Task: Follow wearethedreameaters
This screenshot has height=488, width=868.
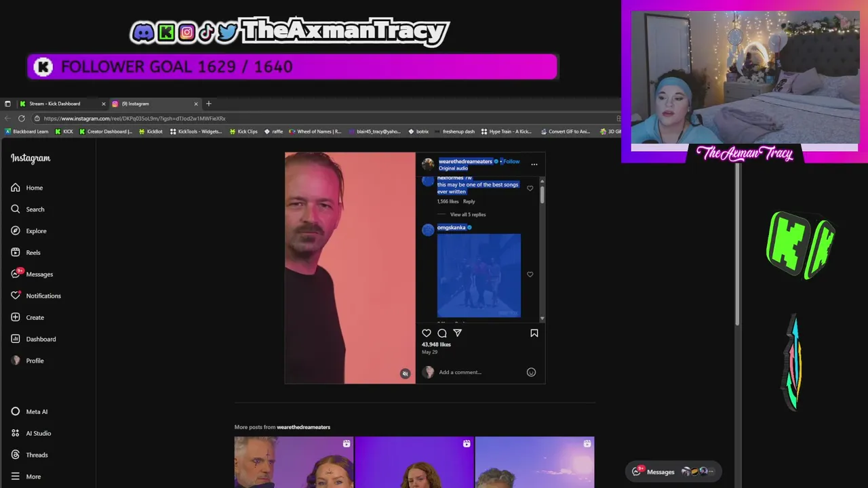Action: pyautogui.click(x=511, y=161)
